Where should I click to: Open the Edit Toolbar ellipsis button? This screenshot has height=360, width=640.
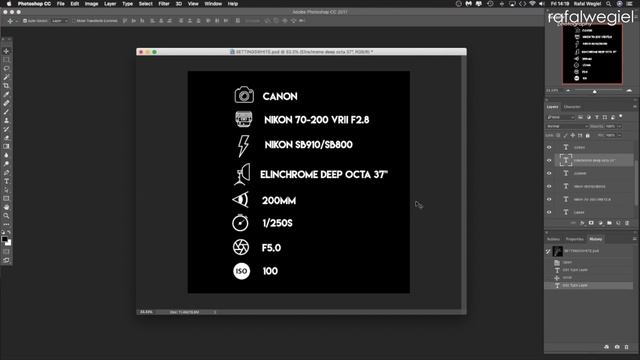coord(6,224)
